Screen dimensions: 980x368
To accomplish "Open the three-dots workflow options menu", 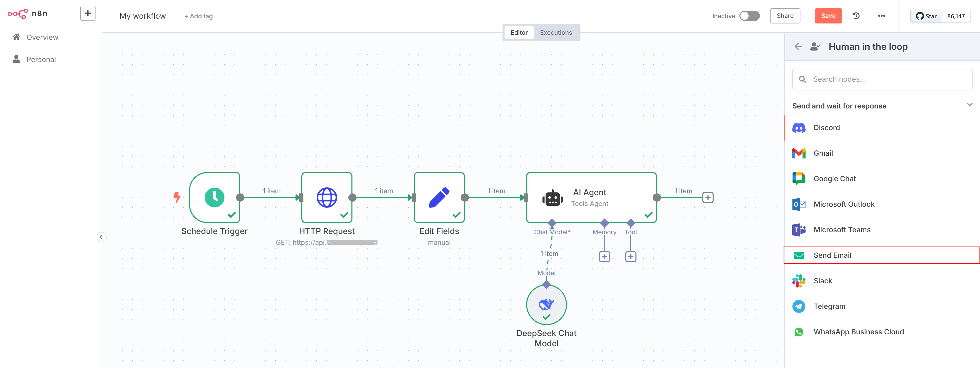I will click(881, 16).
